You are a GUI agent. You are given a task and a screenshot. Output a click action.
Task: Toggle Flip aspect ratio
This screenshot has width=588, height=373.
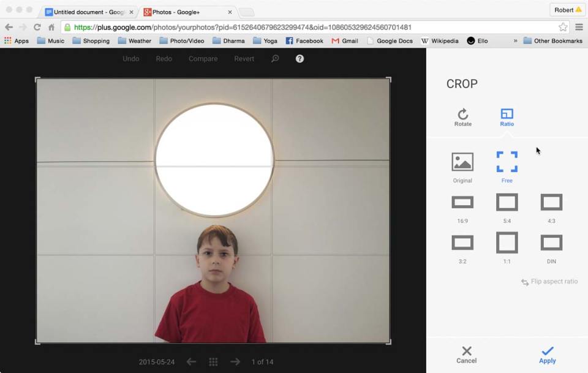(549, 282)
